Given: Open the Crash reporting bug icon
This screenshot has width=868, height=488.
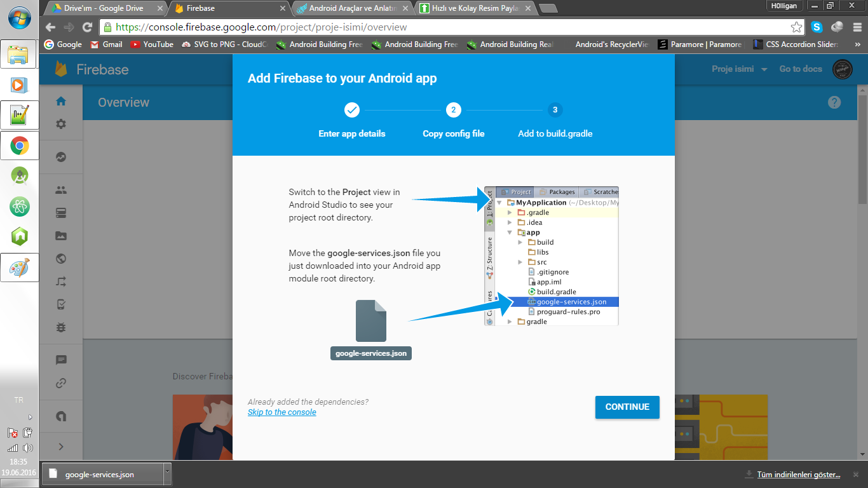Looking at the screenshot, I should [x=61, y=327].
